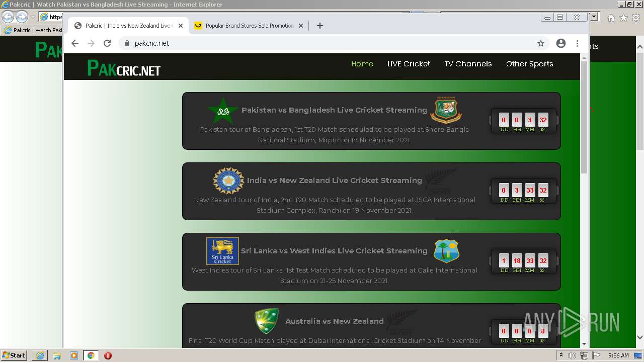Click Internet Explorer's forward button
This screenshot has width=644, height=362.
[x=22, y=17]
